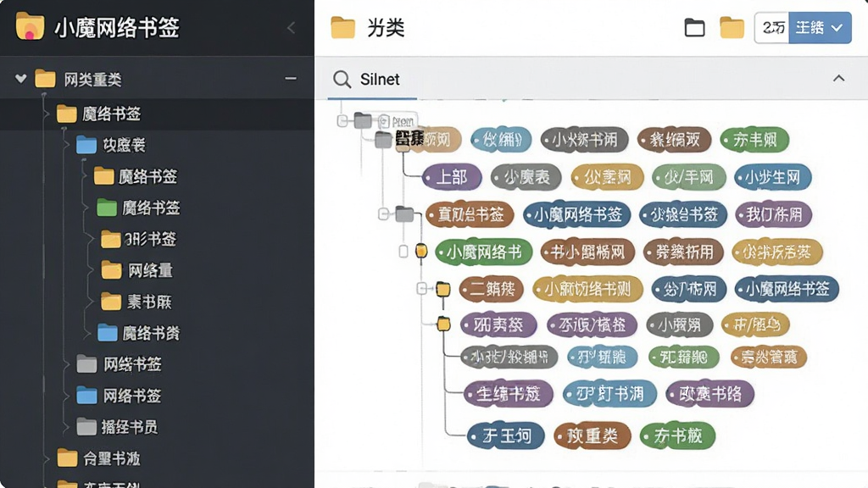This screenshot has width=868, height=488.
Task: Select the 合聖书滟 folder
Action: 98,458
